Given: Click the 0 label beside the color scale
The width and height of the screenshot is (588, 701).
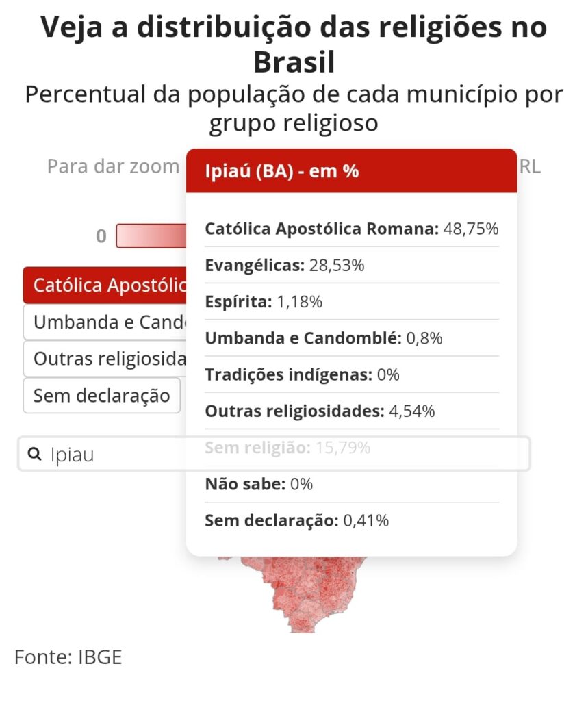Looking at the screenshot, I should [x=101, y=237].
